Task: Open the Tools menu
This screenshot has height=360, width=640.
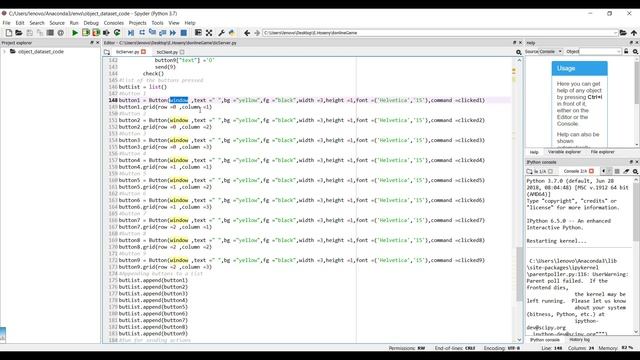Action: click(157, 23)
